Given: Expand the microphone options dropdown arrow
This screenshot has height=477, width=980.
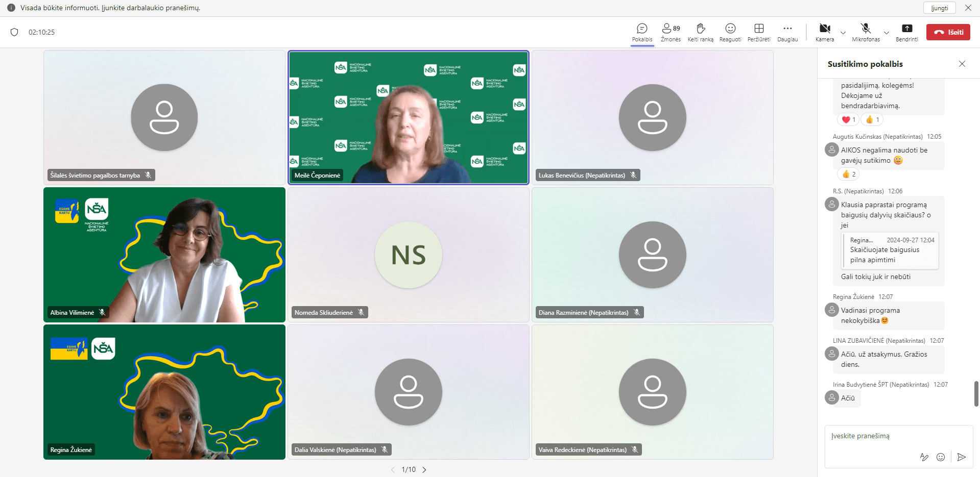Looking at the screenshot, I should pyautogui.click(x=887, y=33).
